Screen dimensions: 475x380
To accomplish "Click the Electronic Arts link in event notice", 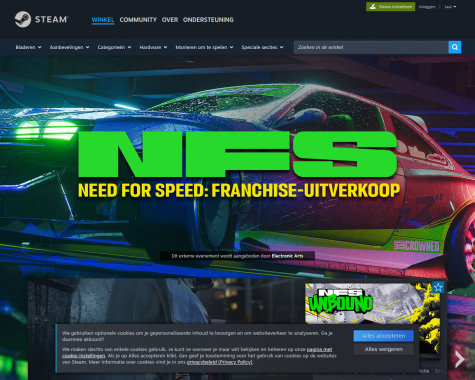I will pos(287,256).
